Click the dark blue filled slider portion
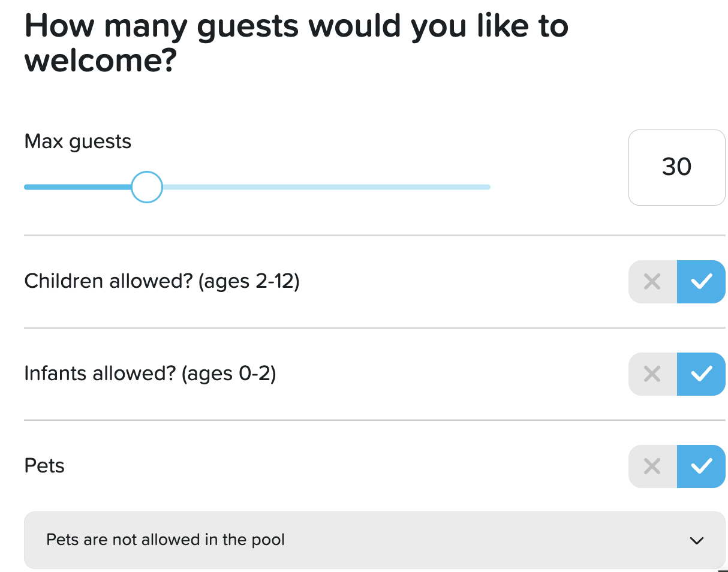 point(77,187)
